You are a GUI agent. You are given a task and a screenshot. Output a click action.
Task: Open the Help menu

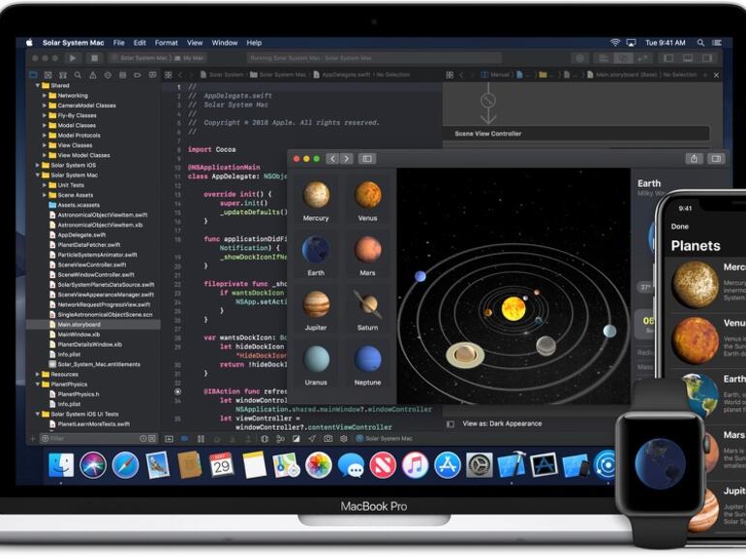click(254, 43)
